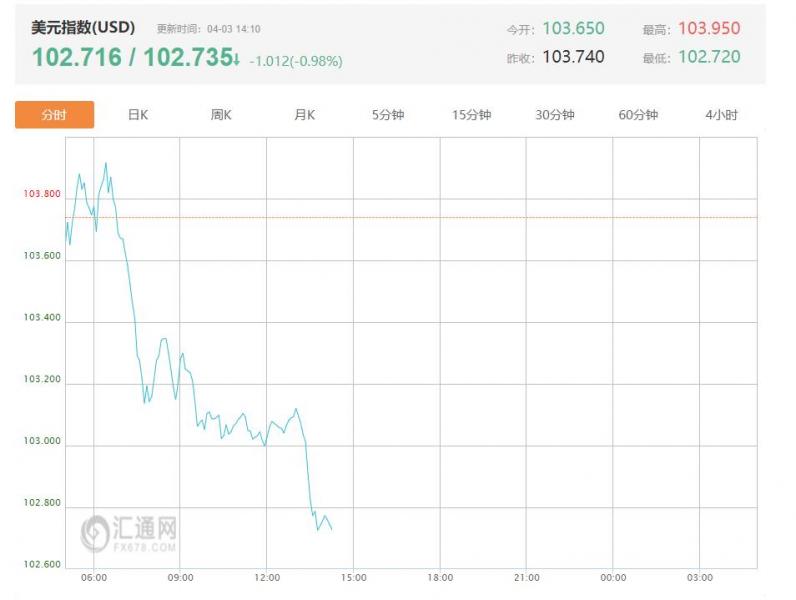Click the down arrow icon beside the price
This screenshot has height=600, width=796.
pyautogui.click(x=235, y=61)
